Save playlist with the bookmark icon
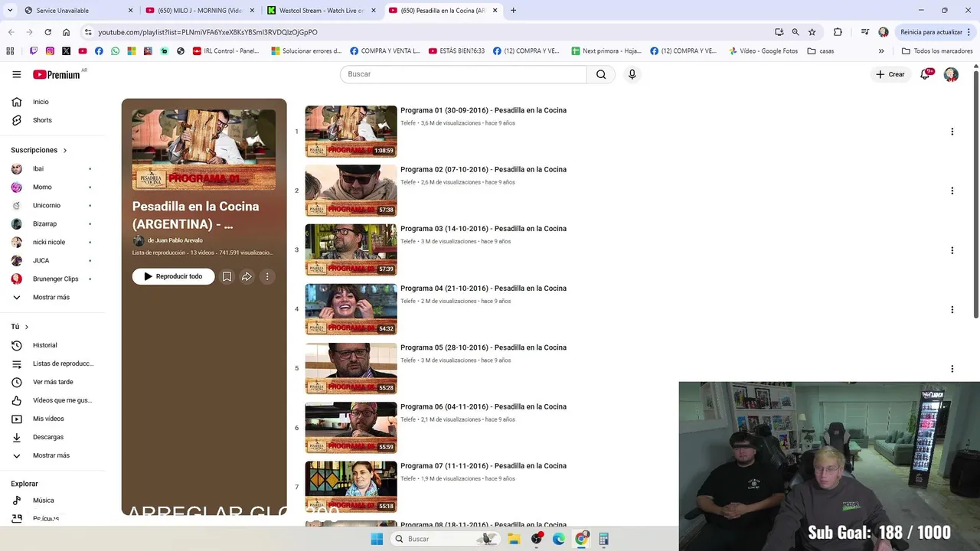Image resolution: width=980 pixels, height=551 pixels. pos(227,276)
